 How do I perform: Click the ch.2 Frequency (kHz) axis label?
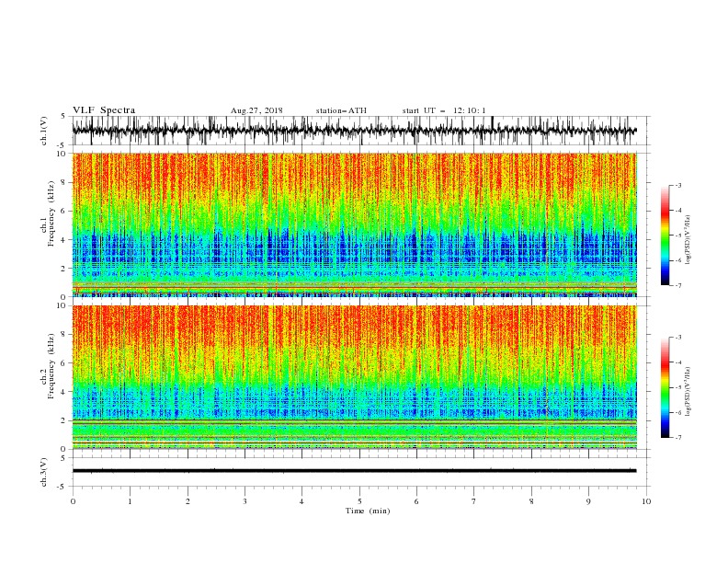(x=48, y=366)
